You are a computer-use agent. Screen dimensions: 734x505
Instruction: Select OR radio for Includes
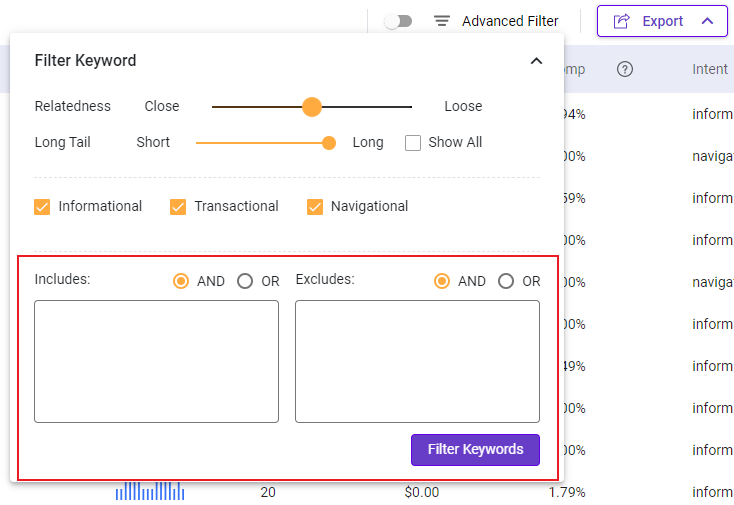pyautogui.click(x=245, y=281)
